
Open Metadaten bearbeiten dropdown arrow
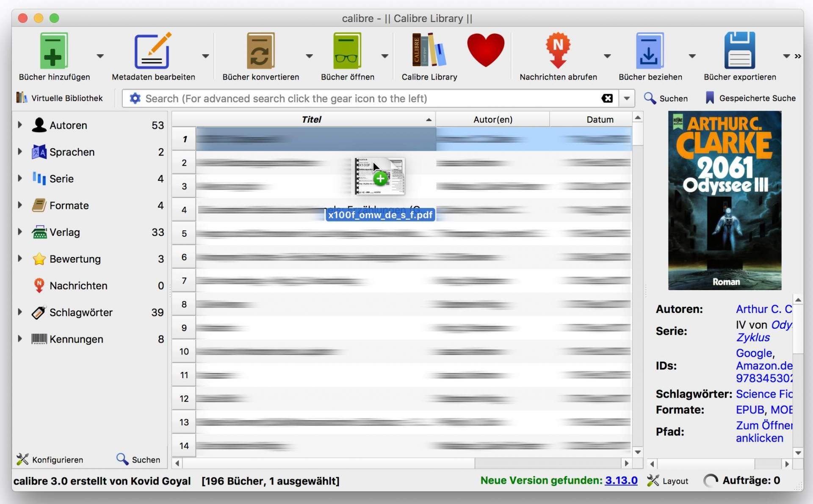[205, 56]
